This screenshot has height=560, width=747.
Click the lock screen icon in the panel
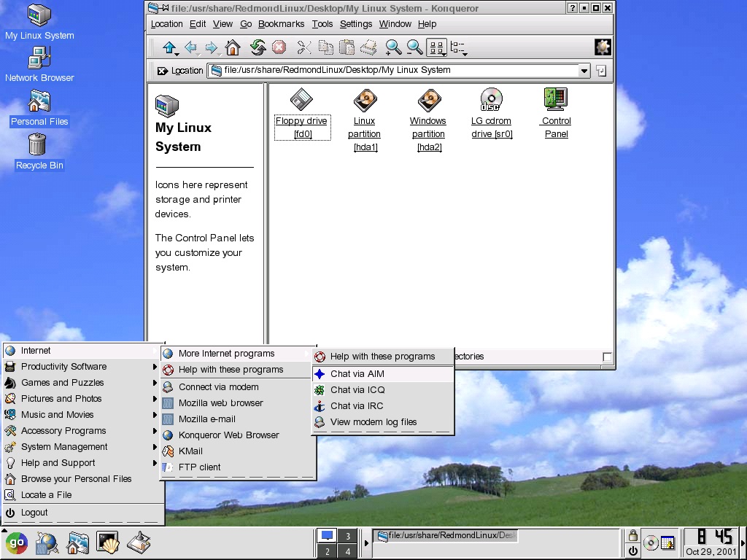(x=632, y=536)
